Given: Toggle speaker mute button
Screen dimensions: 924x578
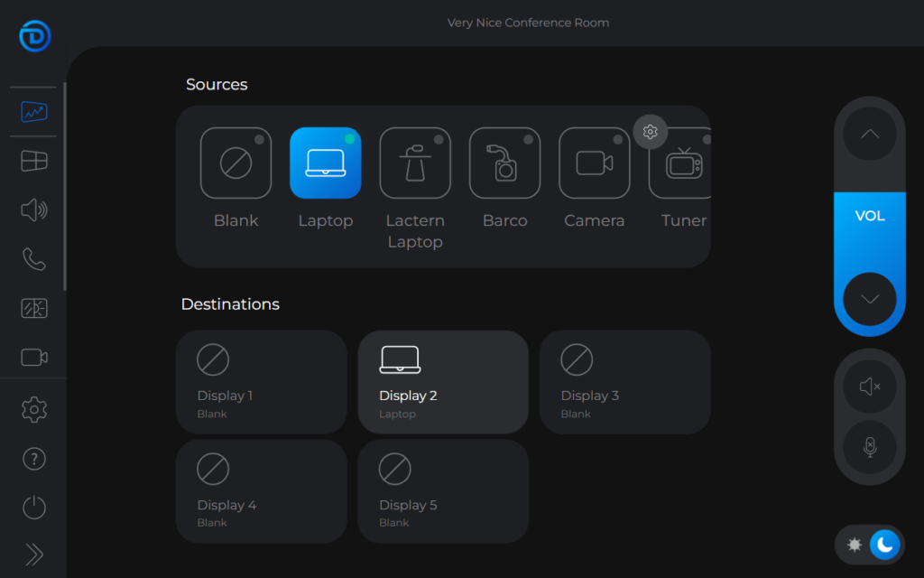Looking at the screenshot, I should 869,387.
